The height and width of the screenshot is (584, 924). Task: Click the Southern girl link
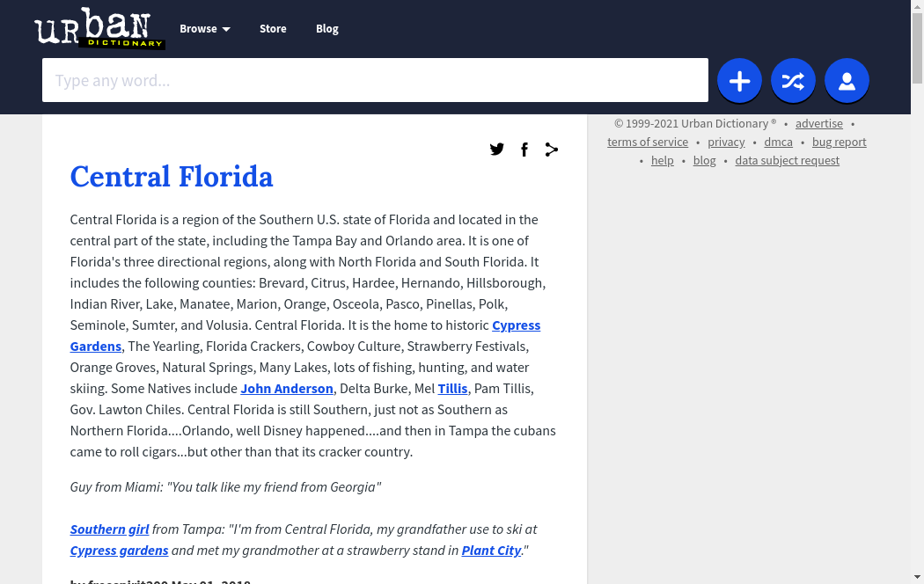(x=110, y=529)
